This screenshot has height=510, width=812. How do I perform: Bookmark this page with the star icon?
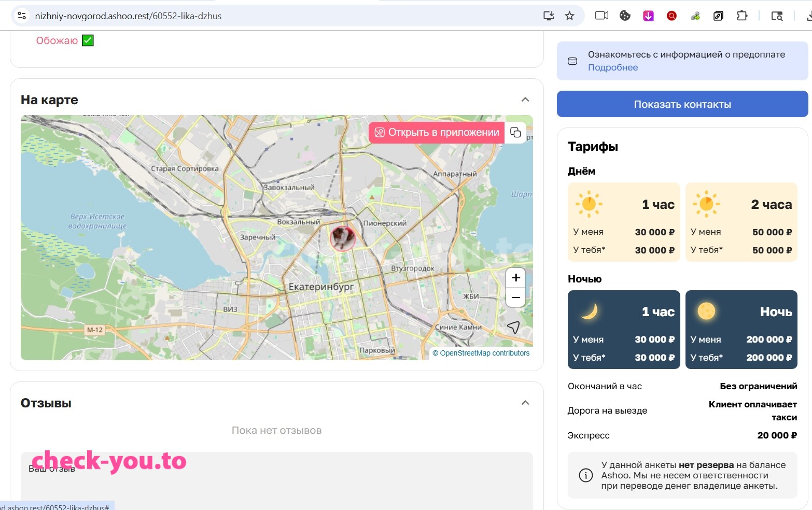pos(569,16)
